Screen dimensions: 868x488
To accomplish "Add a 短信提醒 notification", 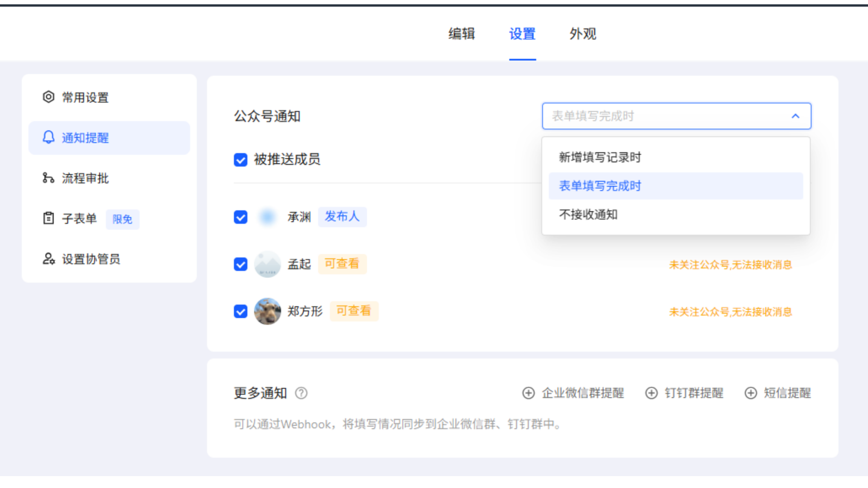I will 778,393.
